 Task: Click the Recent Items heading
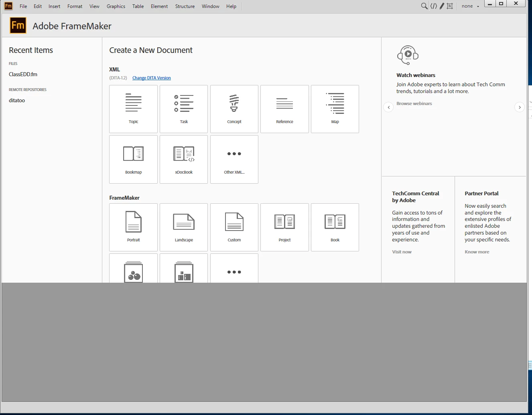pos(31,50)
